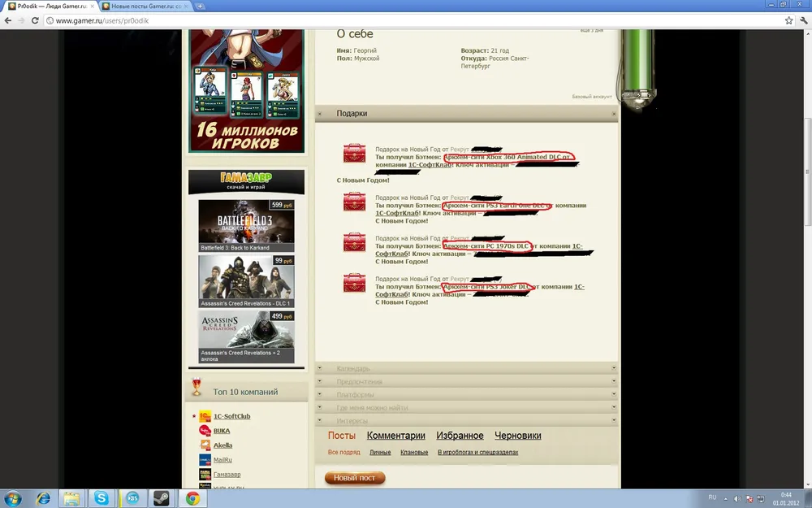The width and height of the screenshot is (812, 508).
Task: Open Steam from the taskbar
Action: coord(162,499)
